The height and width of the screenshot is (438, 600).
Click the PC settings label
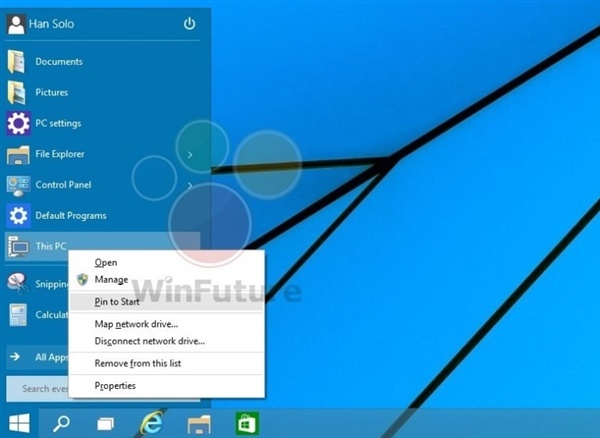[58, 123]
